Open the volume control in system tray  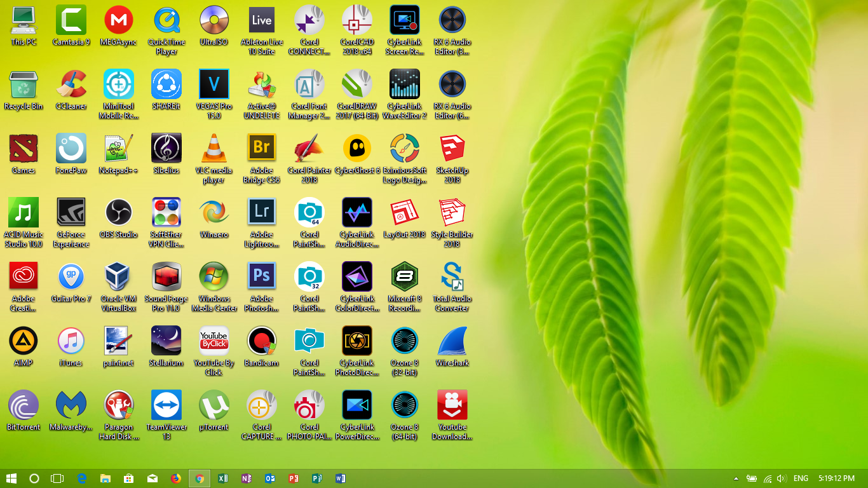point(782,478)
